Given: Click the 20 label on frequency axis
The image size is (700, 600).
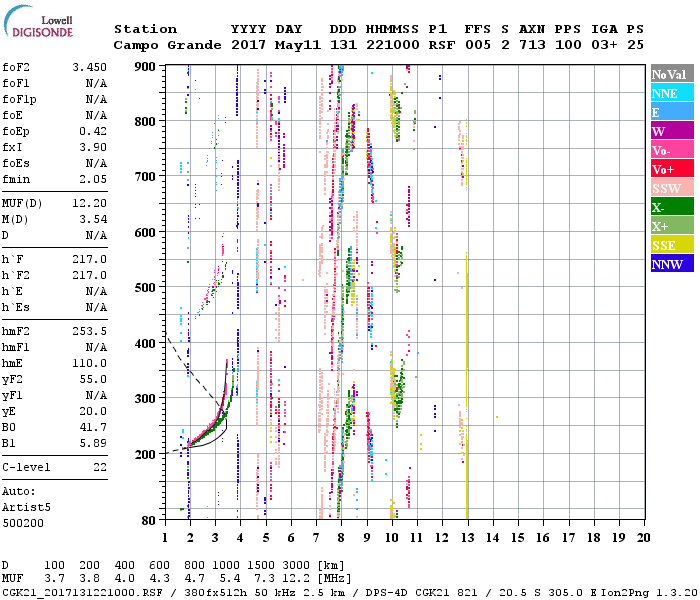Looking at the screenshot, I should pyautogui.click(x=643, y=538).
